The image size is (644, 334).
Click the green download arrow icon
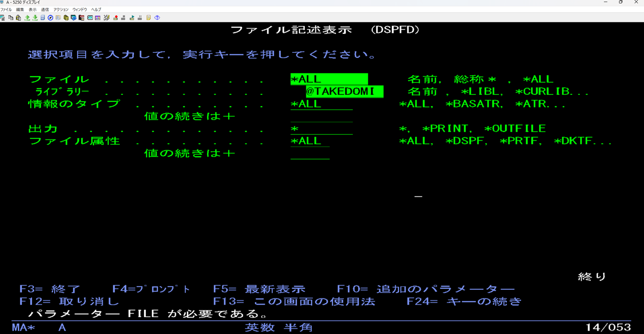coord(35,18)
